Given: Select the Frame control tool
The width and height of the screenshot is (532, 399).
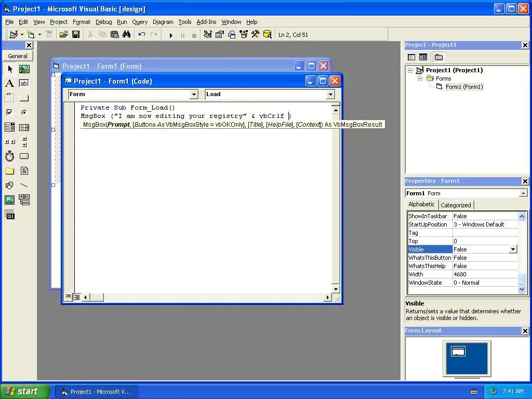Looking at the screenshot, I should pyautogui.click(x=10, y=98).
